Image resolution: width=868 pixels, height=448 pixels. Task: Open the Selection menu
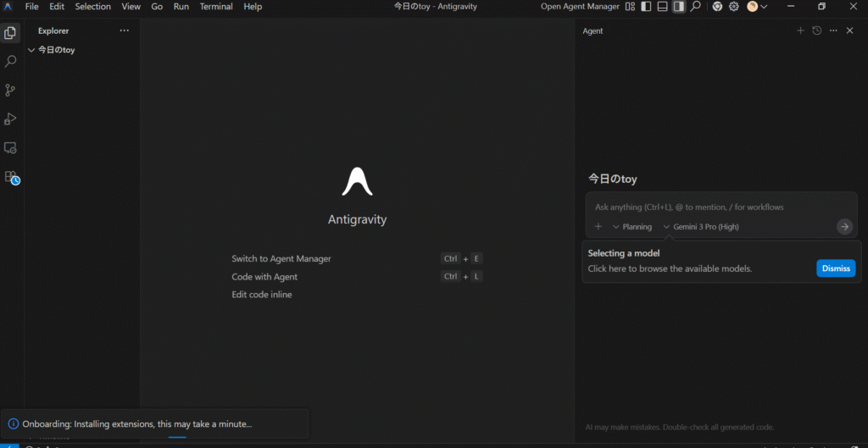tap(92, 7)
